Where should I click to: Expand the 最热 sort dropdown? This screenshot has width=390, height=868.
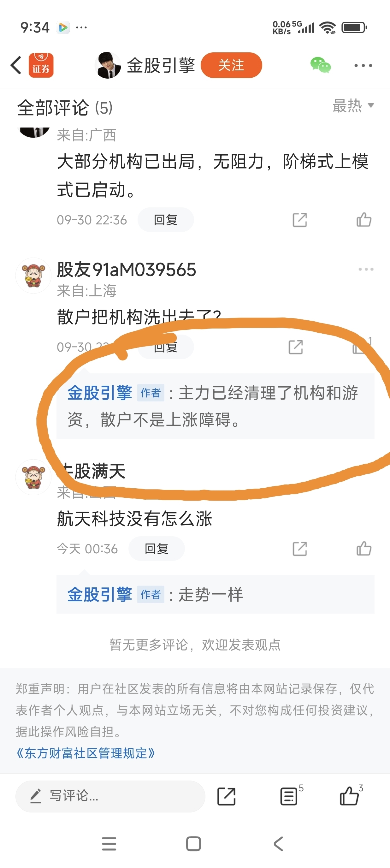tap(353, 106)
